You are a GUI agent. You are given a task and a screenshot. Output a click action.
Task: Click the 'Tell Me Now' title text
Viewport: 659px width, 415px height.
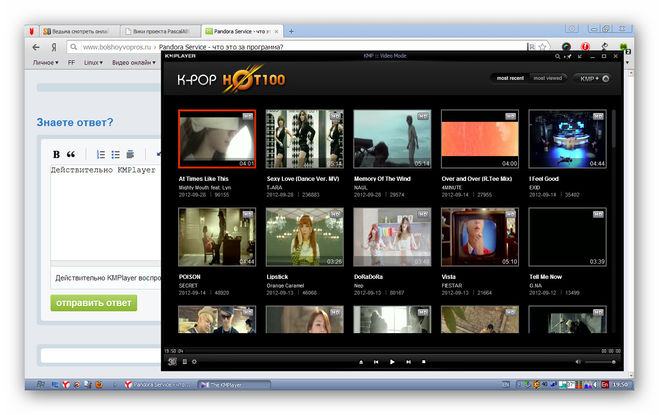(x=545, y=277)
